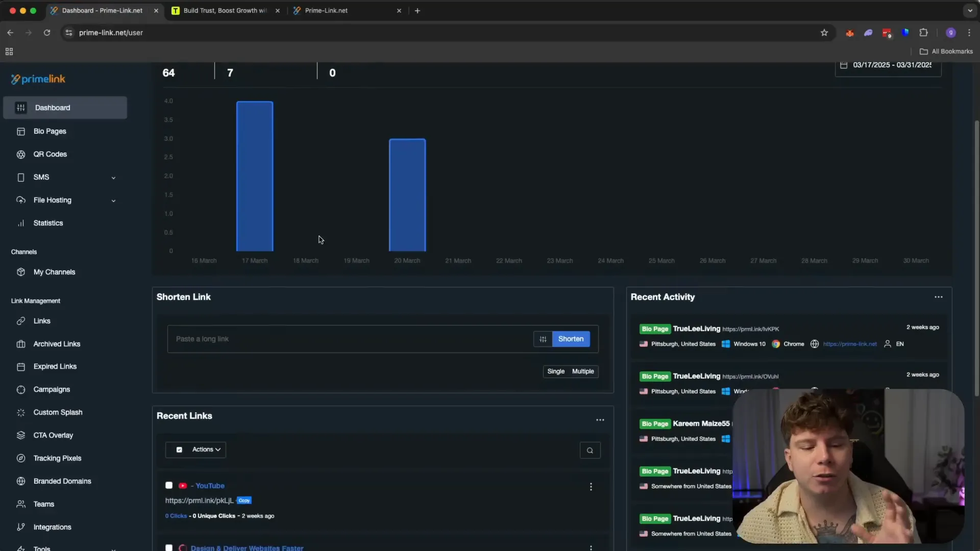The width and height of the screenshot is (980, 551).
Task: Select the Single link mode
Action: [x=556, y=372]
